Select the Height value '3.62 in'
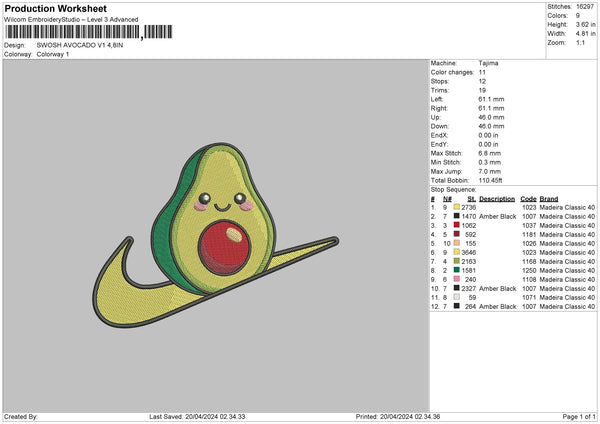This screenshot has width=600, height=424. tap(585, 24)
